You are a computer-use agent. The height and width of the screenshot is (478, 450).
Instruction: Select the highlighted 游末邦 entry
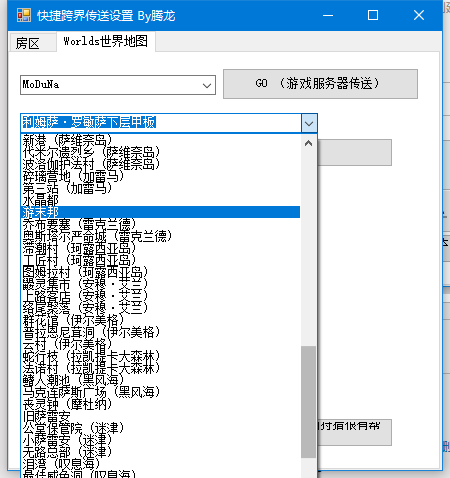coord(160,212)
